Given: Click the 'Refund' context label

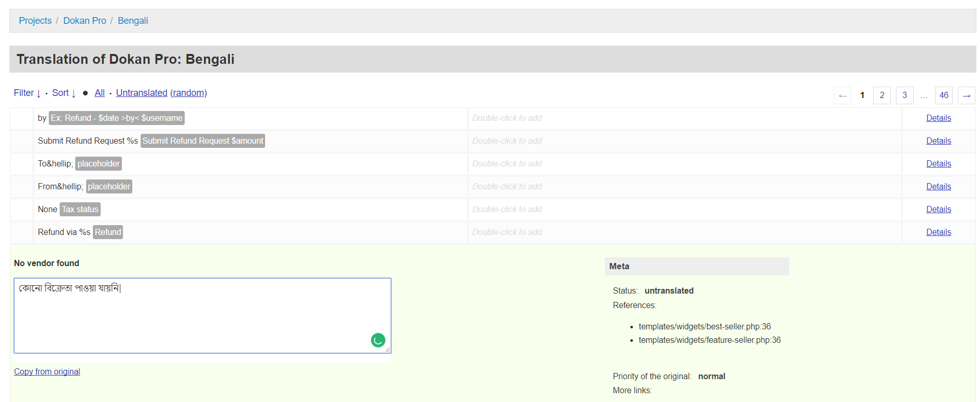Looking at the screenshot, I should pyautogui.click(x=108, y=232).
